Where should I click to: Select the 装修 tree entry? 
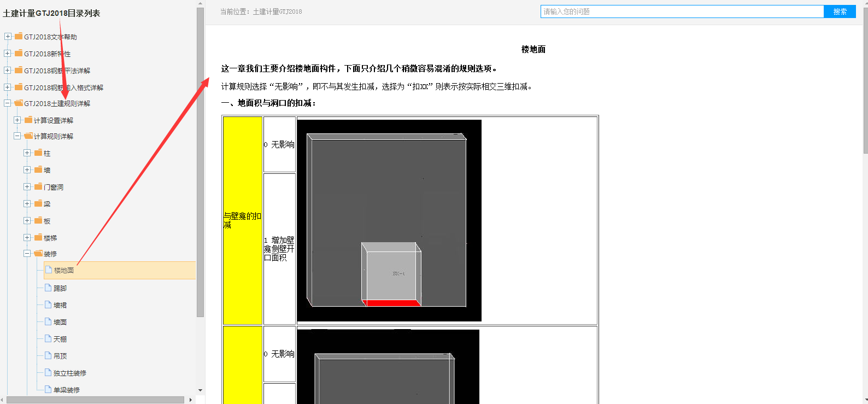click(x=50, y=254)
